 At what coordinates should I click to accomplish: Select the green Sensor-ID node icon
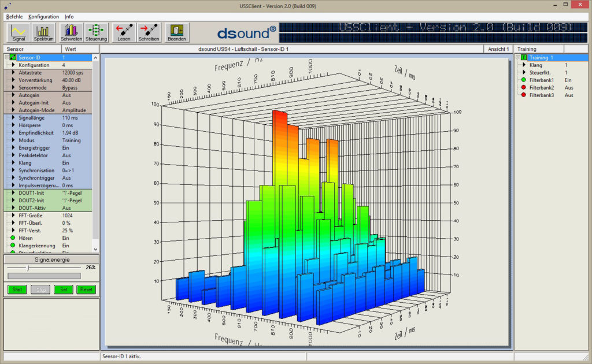point(13,57)
